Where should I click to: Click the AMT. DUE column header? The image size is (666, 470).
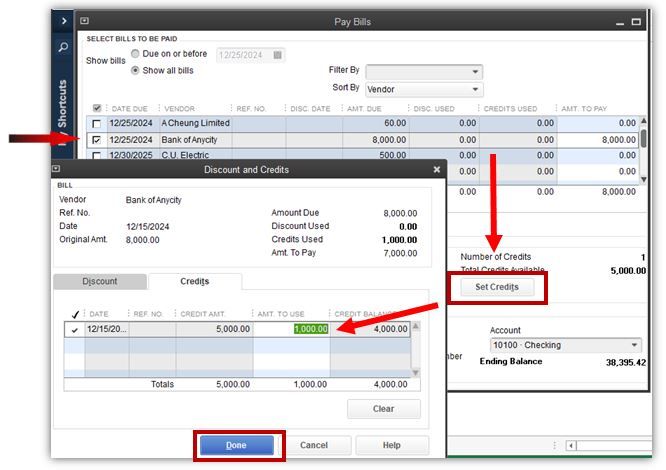coord(364,109)
